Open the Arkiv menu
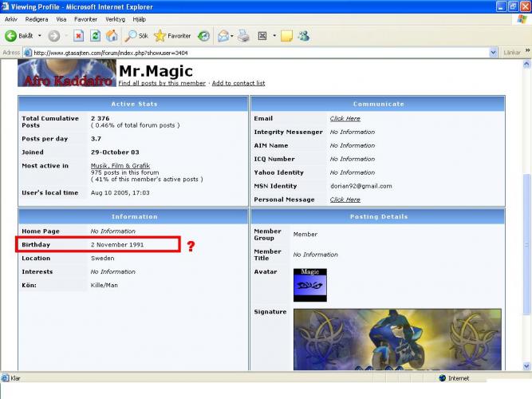Viewport: 532px width, 399px height. tap(11, 19)
